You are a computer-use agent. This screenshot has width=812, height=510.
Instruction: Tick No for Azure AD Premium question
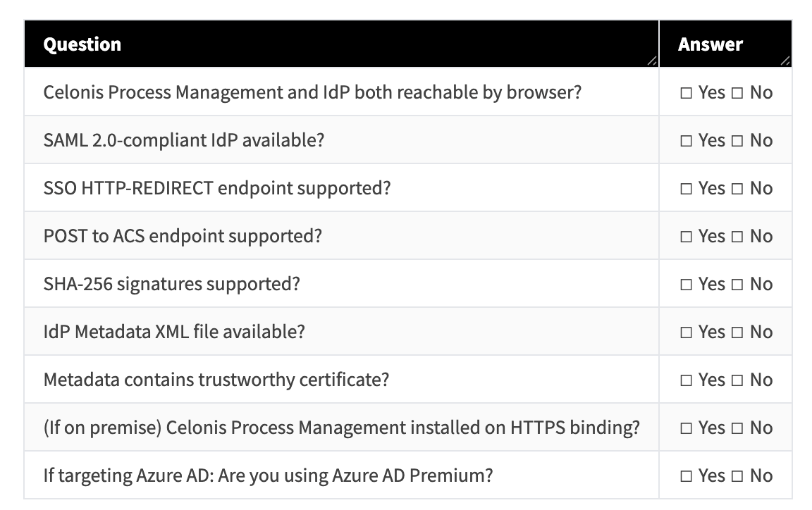737,476
